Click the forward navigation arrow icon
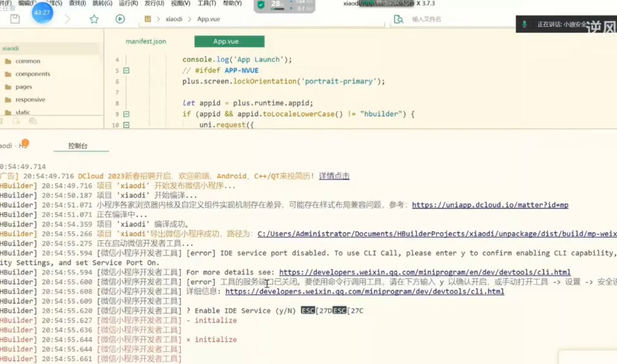This screenshot has height=364, width=617. coord(67,19)
